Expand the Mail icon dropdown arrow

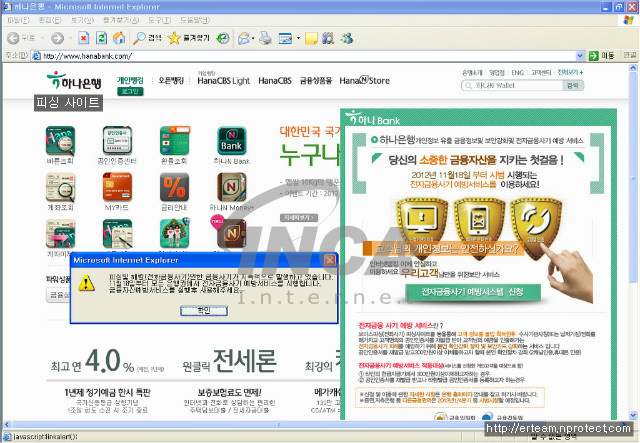click(253, 38)
